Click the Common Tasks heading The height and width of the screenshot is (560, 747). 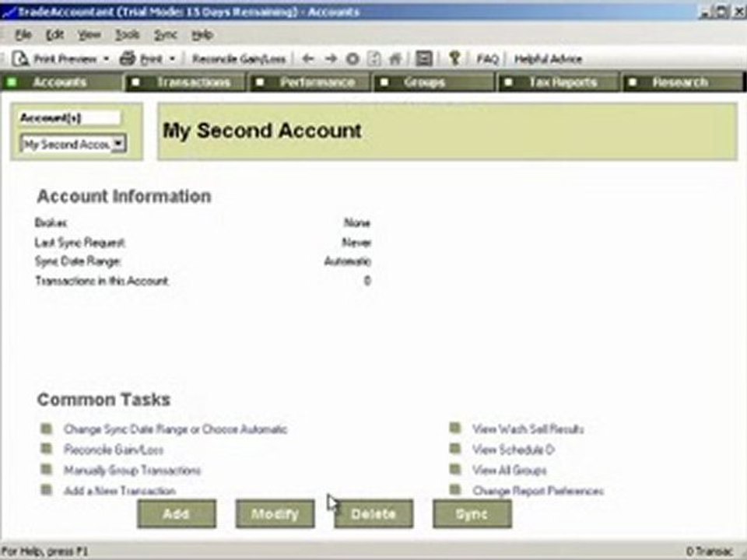(103, 400)
